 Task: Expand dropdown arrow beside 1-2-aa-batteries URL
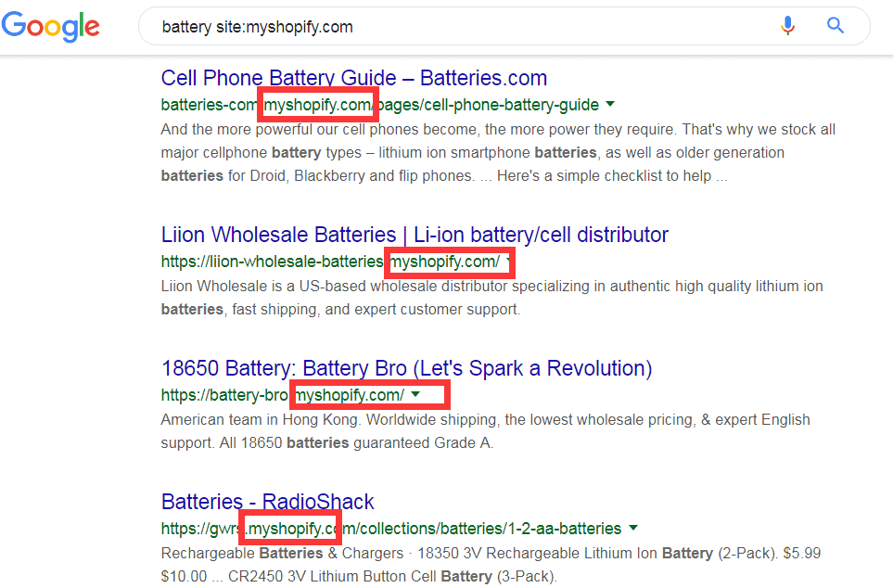(x=633, y=528)
